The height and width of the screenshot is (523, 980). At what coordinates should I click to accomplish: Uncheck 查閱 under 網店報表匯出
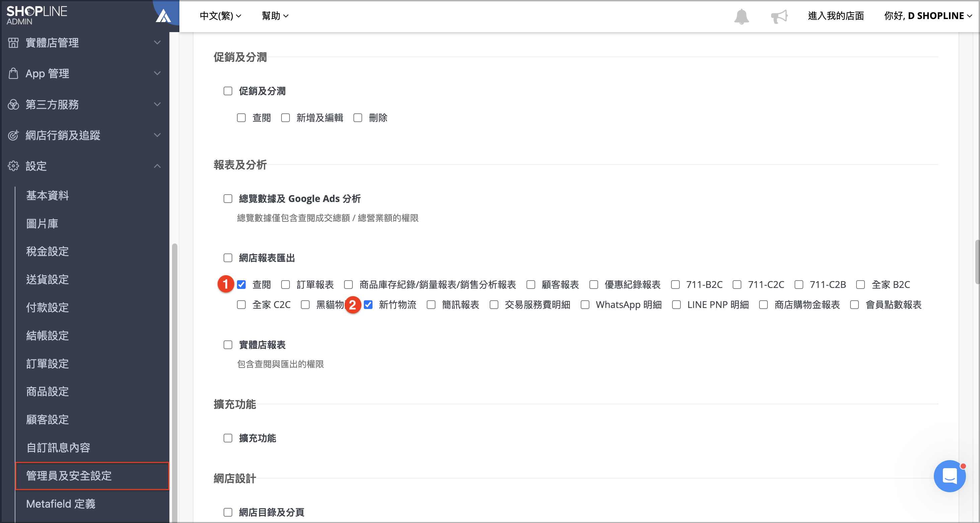(x=241, y=285)
